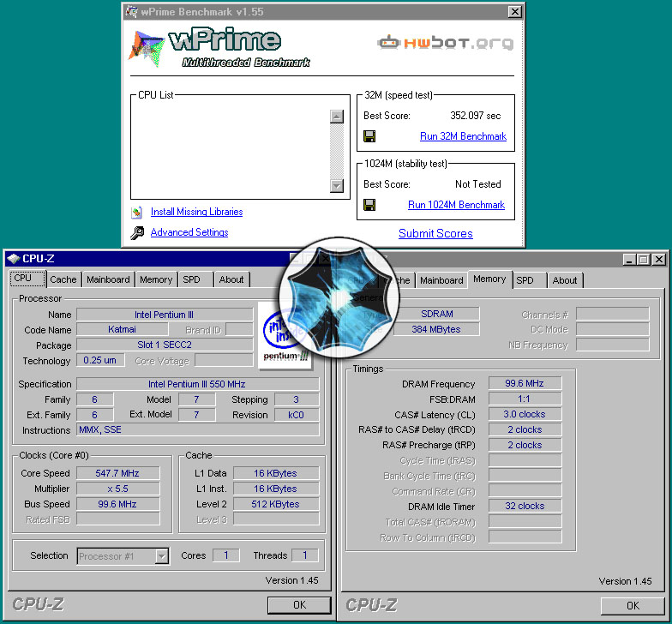
Task: Select Memory tab in right CPU-Z window
Action: pos(490,279)
